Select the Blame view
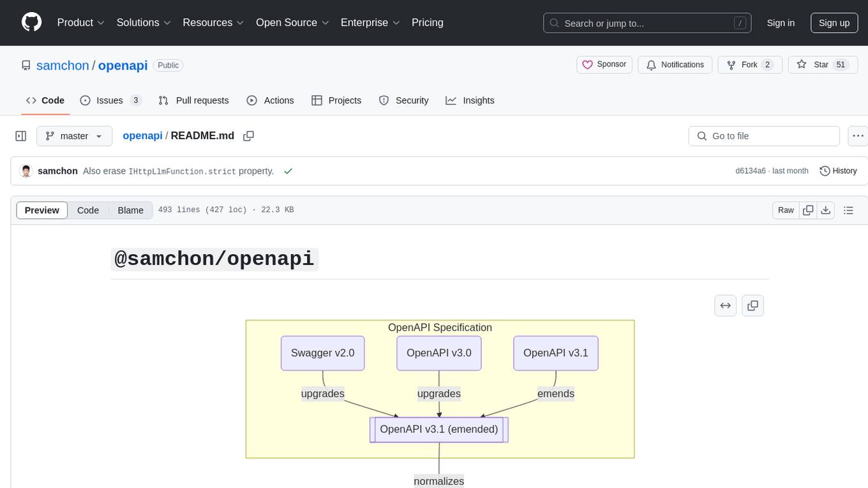 pyautogui.click(x=131, y=210)
